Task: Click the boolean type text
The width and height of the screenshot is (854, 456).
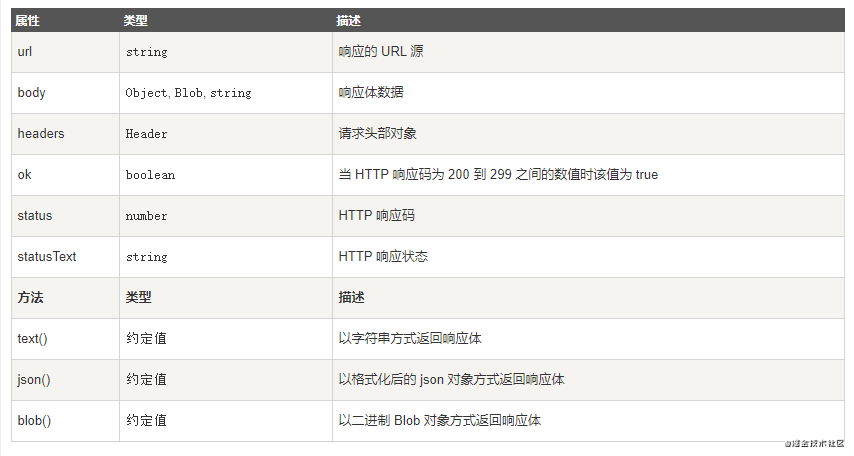Action: [150, 175]
